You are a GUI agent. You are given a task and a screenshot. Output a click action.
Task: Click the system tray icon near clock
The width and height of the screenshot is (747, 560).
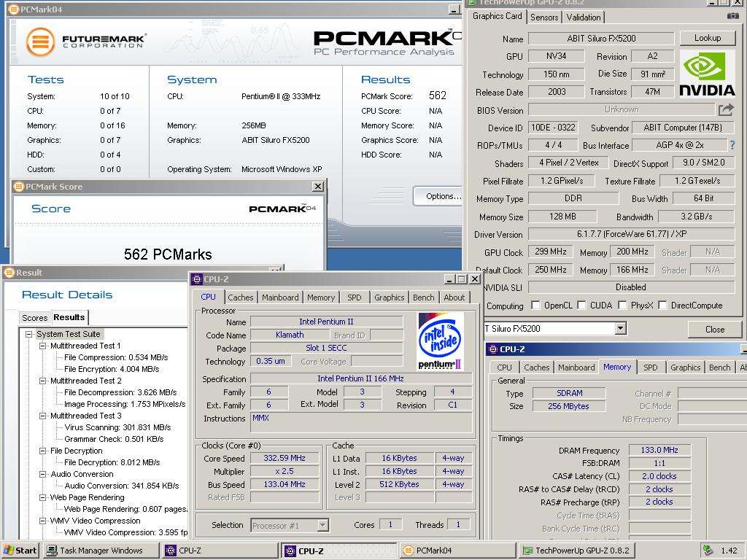coord(708,550)
